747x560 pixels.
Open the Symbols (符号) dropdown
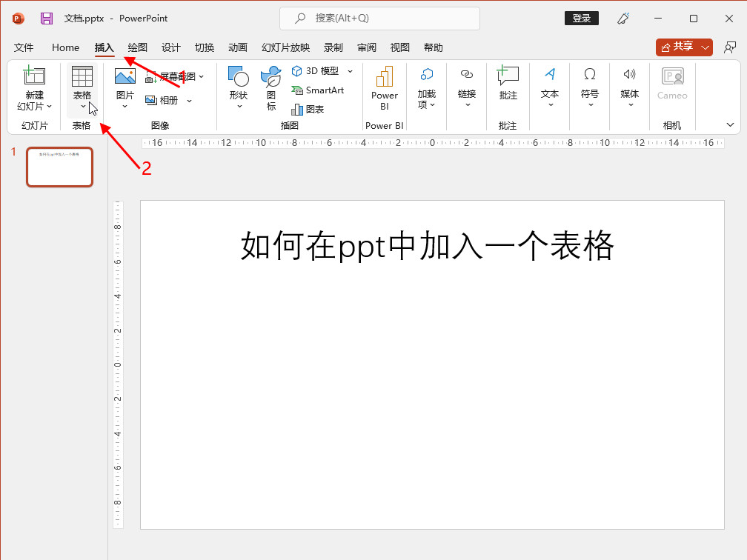pyautogui.click(x=590, y=87)
